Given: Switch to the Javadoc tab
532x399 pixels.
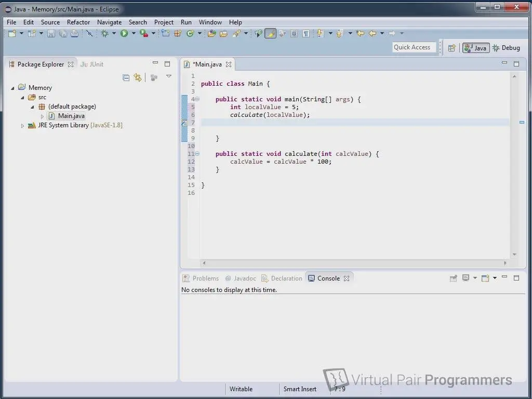Looking at the screenshot, I should coord(241,278).
